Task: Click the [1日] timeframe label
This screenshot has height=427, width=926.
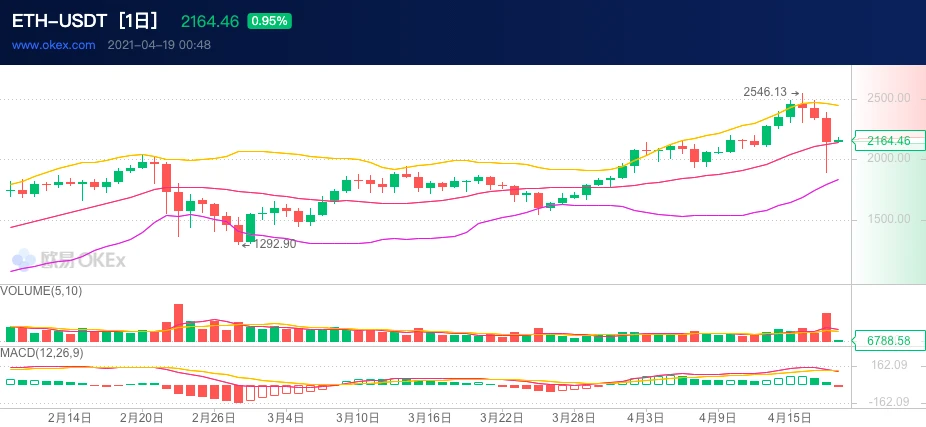Action: point(138,21)
